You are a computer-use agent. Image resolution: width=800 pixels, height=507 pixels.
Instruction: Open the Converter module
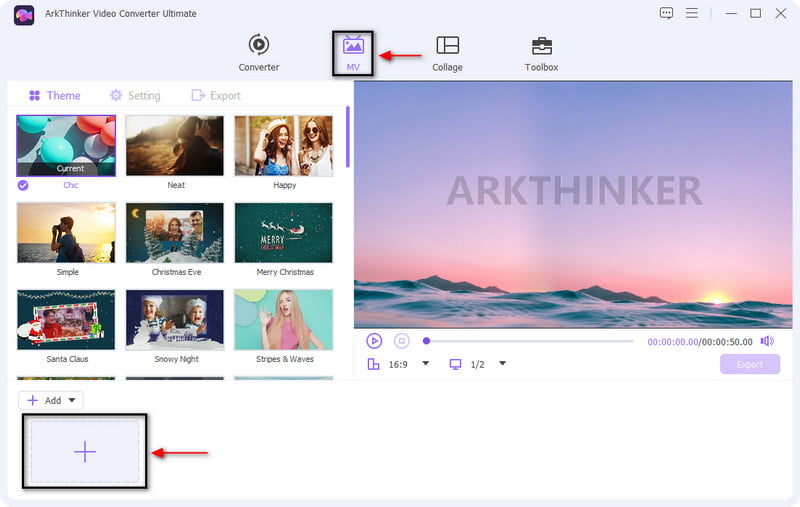[x=259, y=53]
